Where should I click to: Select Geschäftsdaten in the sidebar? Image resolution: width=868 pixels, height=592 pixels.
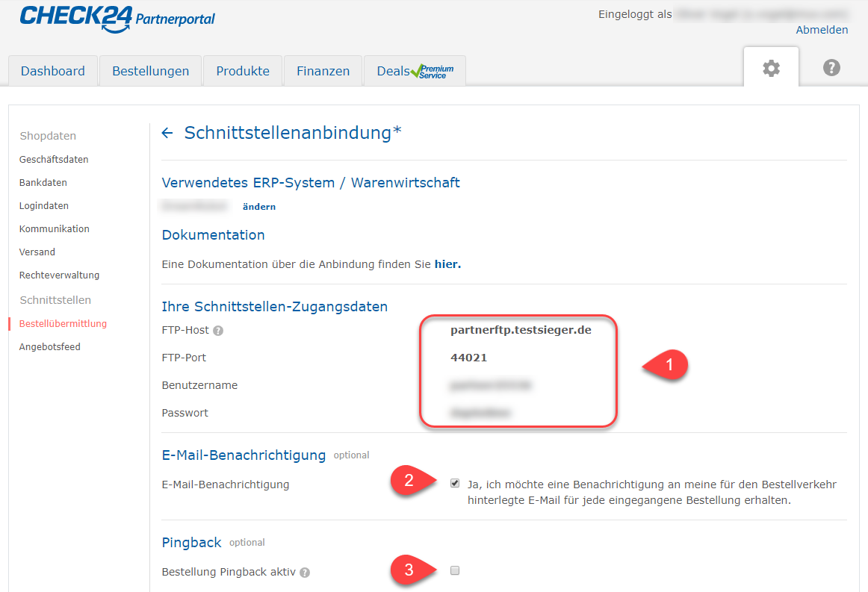click(x=54, y=160)
